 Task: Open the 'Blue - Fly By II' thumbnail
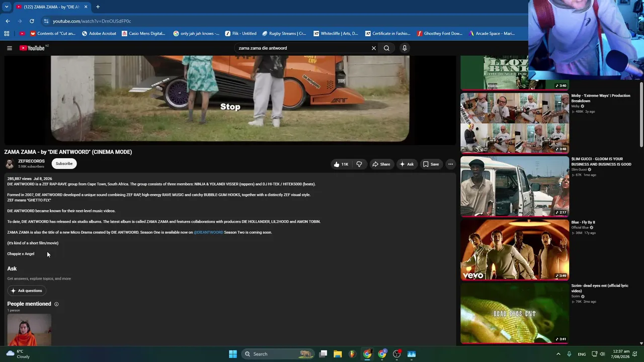coord(515,249)
